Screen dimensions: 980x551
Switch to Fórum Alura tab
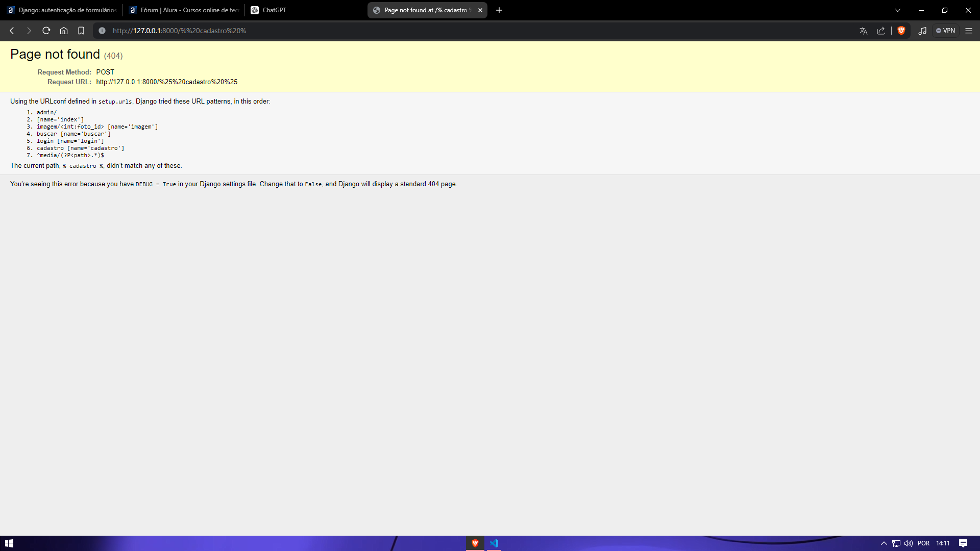point(184,10)
